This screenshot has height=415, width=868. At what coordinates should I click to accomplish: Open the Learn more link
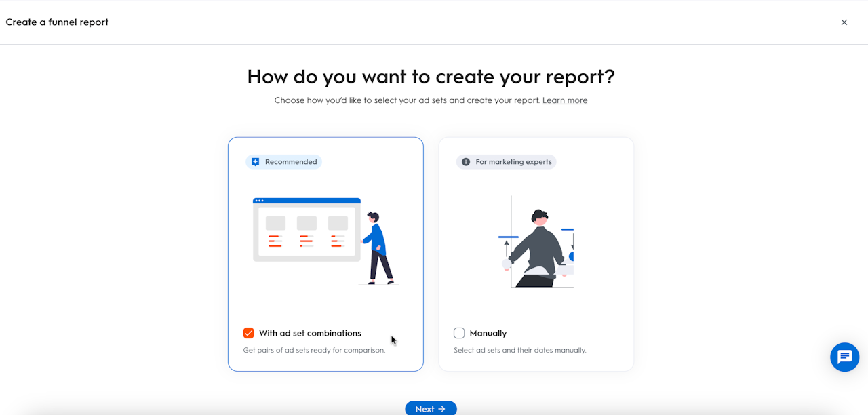pyautogui.click(x=565, y=100)
